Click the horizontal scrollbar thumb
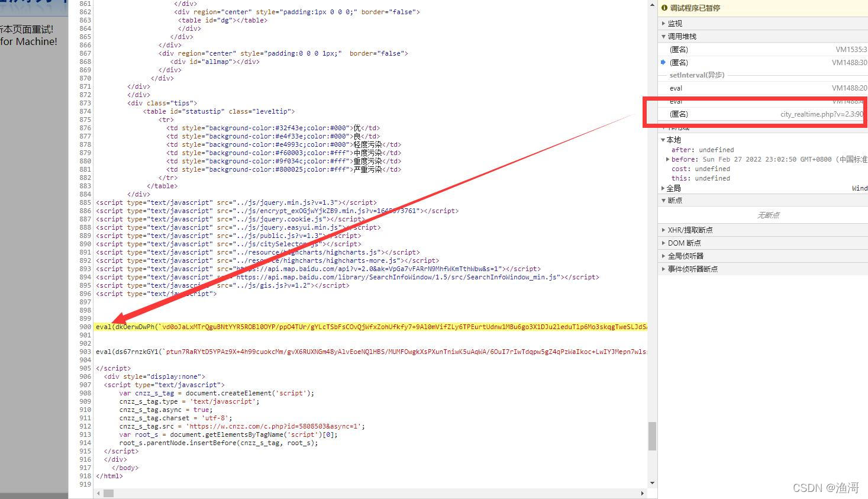868x499 pixels. (x=108, y=492)
